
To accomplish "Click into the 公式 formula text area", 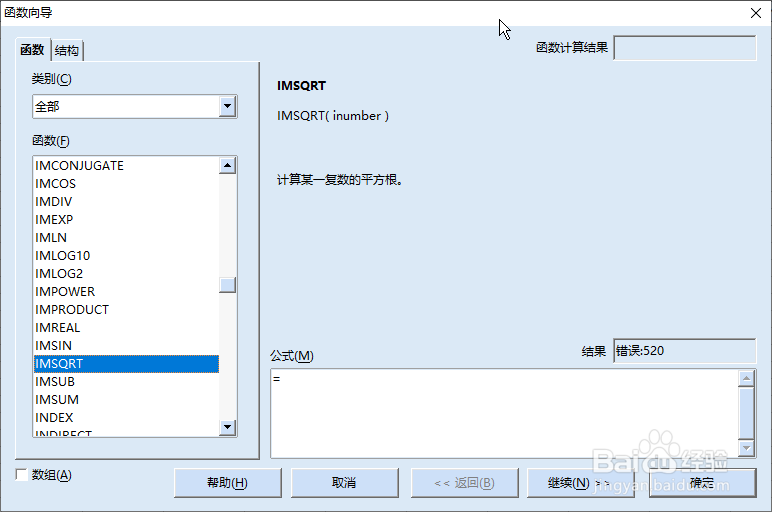I will tap(504, 414).
